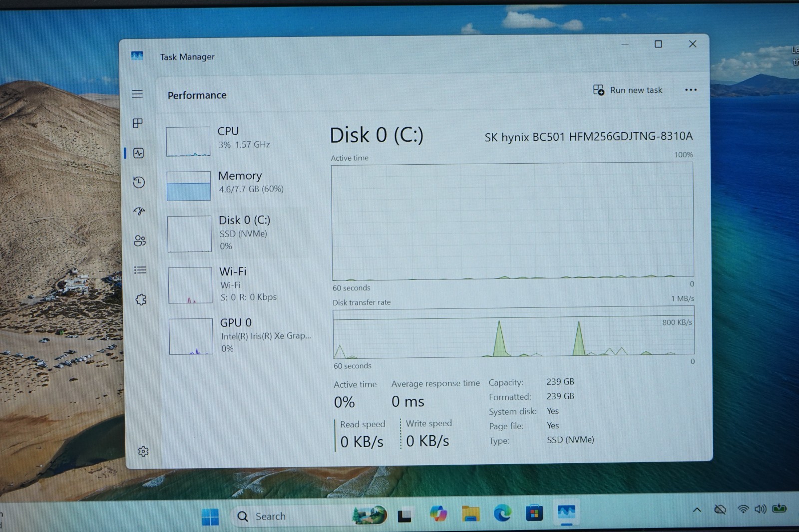Click the Performance page title

point(197,95)
